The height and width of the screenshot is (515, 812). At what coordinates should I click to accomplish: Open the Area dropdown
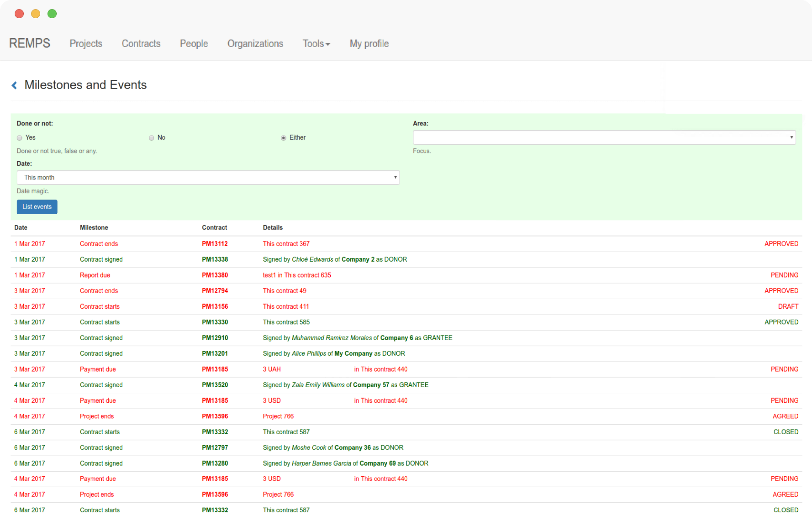(604, 138)
